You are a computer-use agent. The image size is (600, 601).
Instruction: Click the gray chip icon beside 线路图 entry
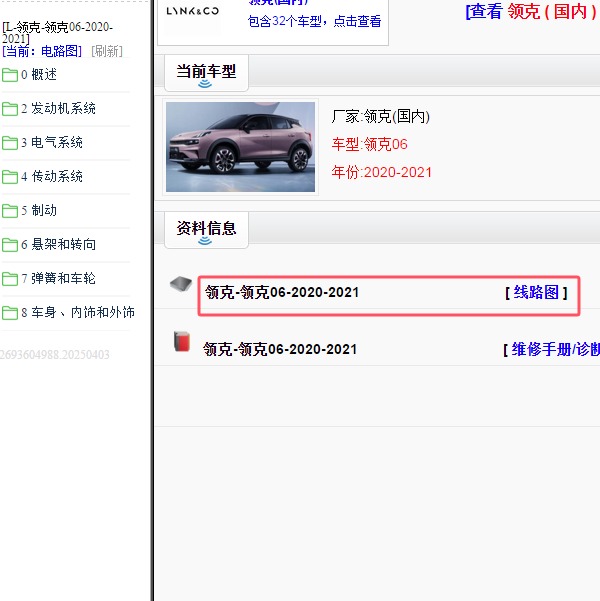coord(181,284)
